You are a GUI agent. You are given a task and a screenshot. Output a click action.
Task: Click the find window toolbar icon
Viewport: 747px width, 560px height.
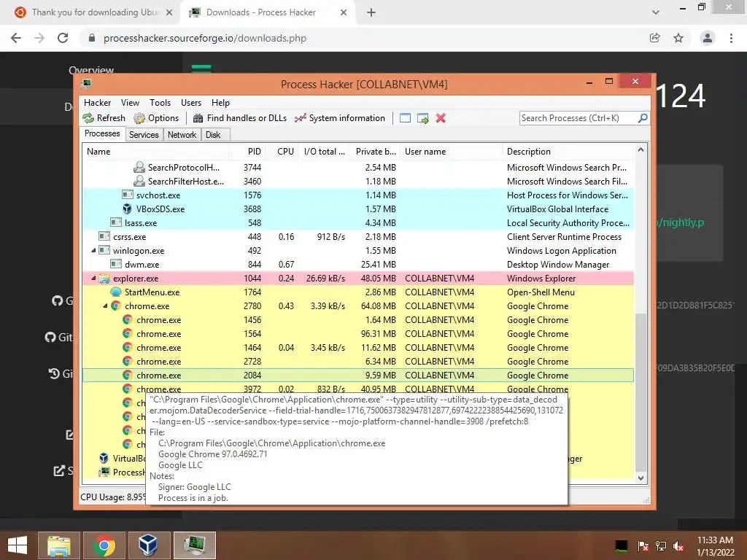tap(405, 118)
